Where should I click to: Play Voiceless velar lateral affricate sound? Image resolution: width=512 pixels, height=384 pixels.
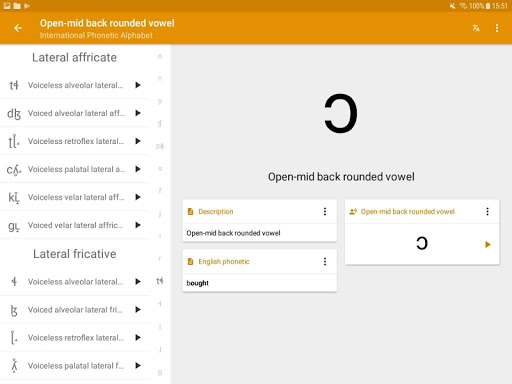point(138,197)
